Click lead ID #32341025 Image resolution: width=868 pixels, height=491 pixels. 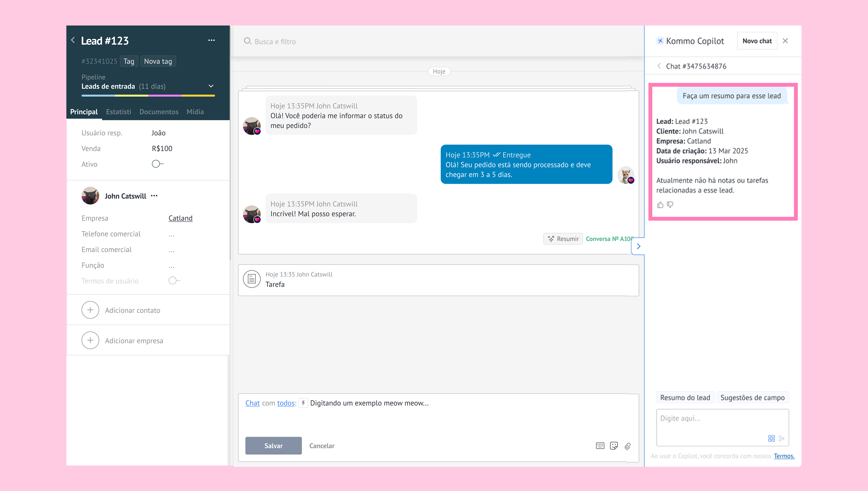[x=99, y=61]
